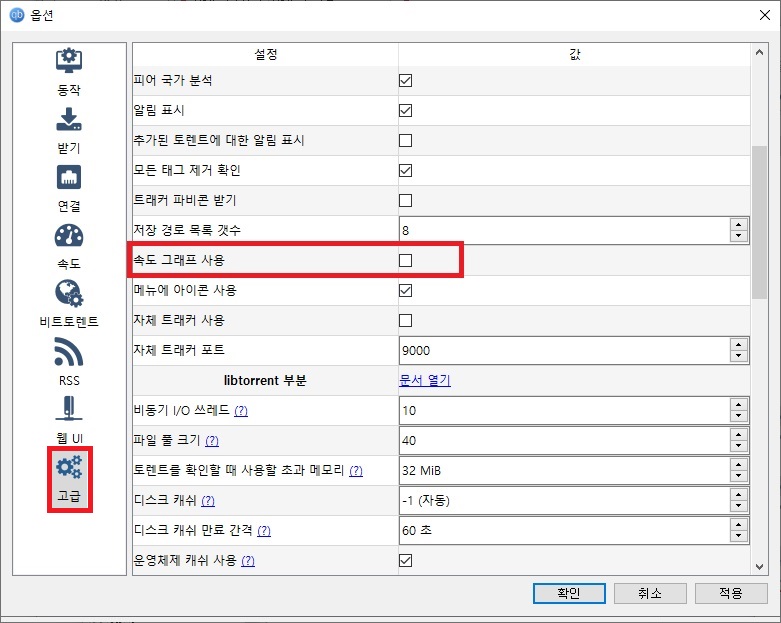Viewport: 781px width, 623px height.
Task: Decrease 자체 트래커 포트 with down arrow
Action: point(739,356)
